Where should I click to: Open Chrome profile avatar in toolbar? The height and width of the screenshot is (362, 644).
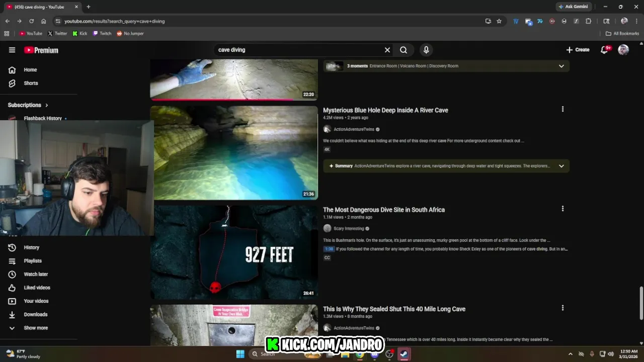(x=624, y=21)
